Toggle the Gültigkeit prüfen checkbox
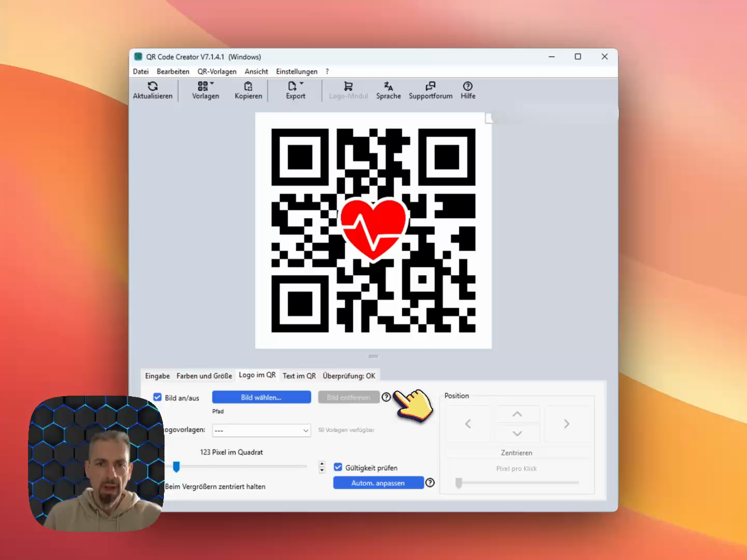Viewport: 747px width, 560px height. pyautogui.click(x=338, y=467)
